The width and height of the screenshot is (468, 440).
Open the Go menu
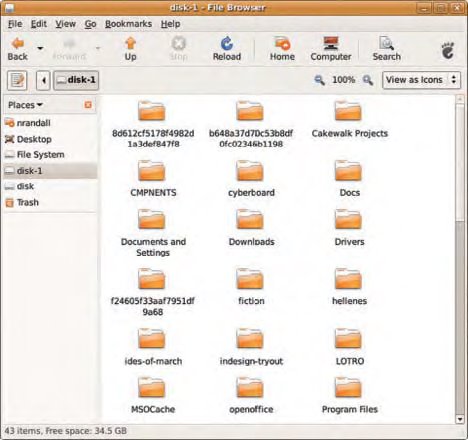[90, 24]
